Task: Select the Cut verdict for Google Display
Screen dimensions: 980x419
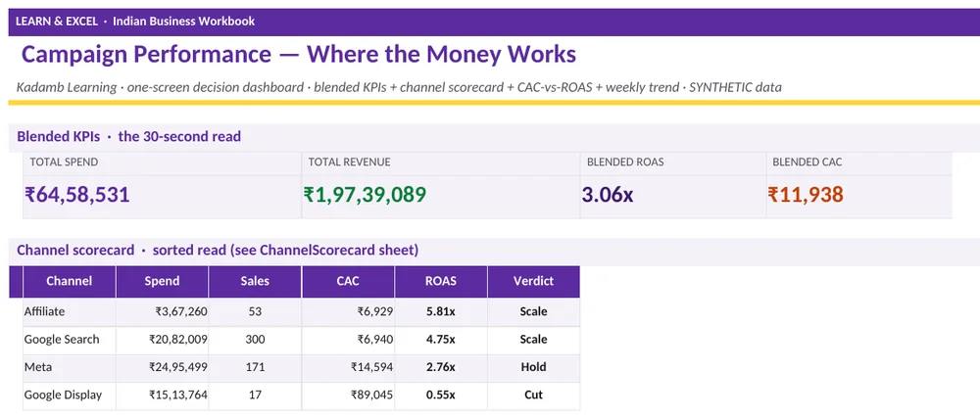Action: point(533,396)
